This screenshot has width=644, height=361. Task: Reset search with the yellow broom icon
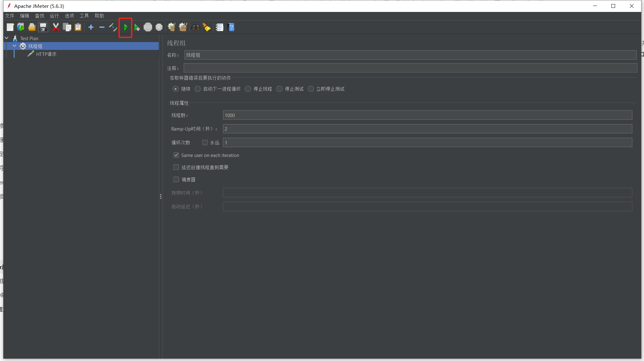(x=207, y=27)
